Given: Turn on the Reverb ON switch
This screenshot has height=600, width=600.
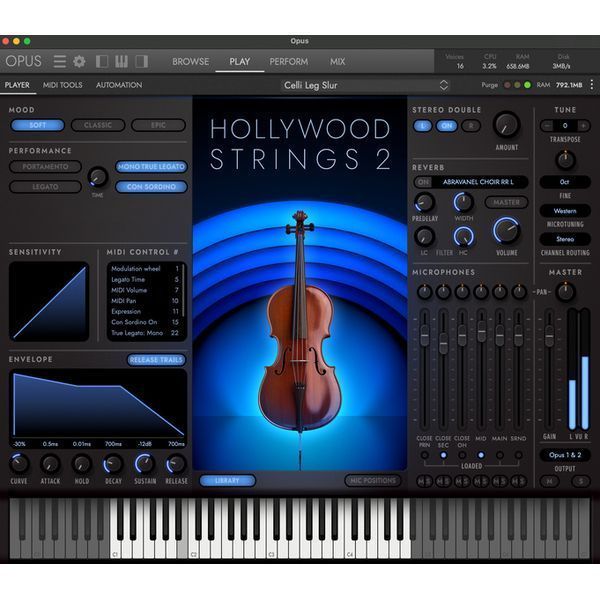Looking at the screenshot, I should (423, 182).
